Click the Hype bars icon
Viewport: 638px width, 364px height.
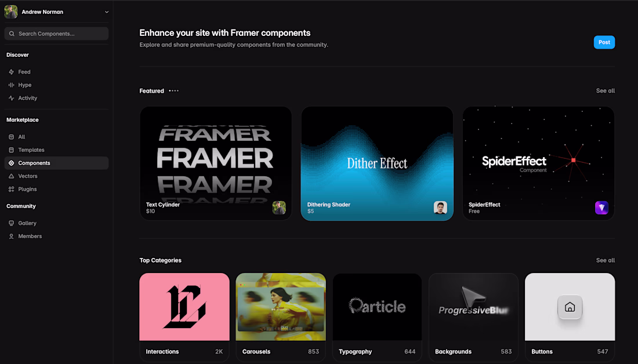pyautogui.click(x=12, y=85)
